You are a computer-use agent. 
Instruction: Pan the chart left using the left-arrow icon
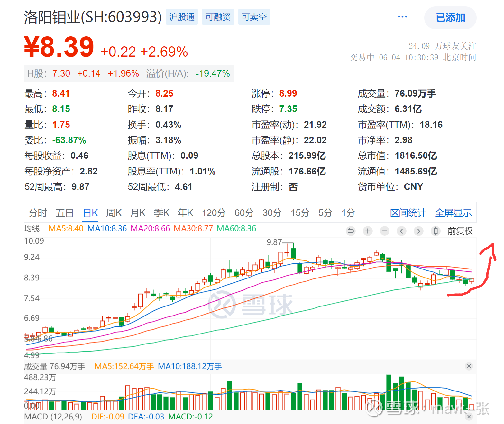pyautogui.click(x=401, y=231)
